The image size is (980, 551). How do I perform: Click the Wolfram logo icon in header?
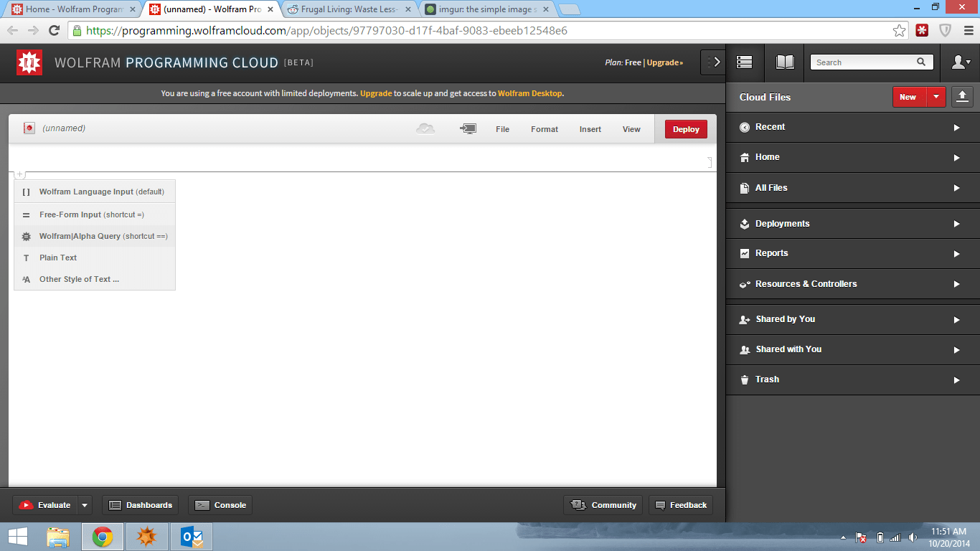pyautogui.click(x=29, y=62)
